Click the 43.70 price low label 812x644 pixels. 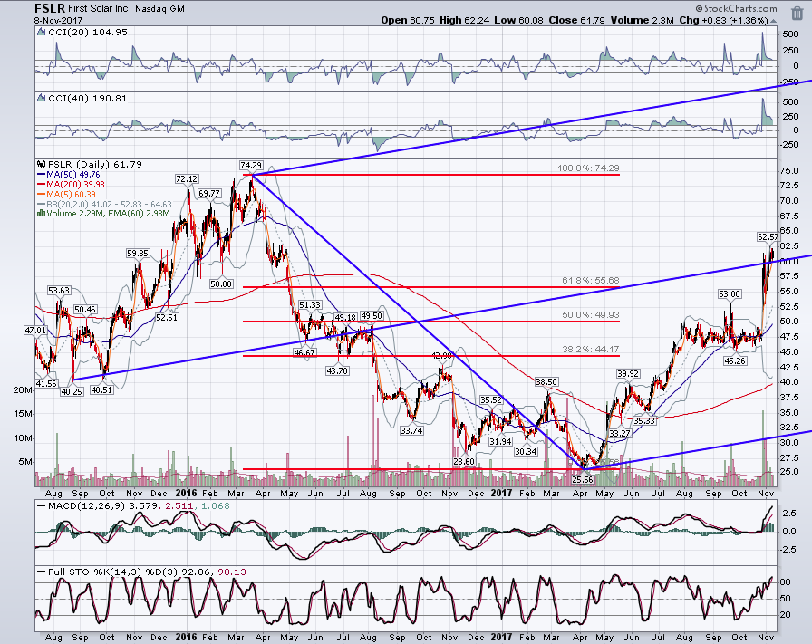(336, 370)
